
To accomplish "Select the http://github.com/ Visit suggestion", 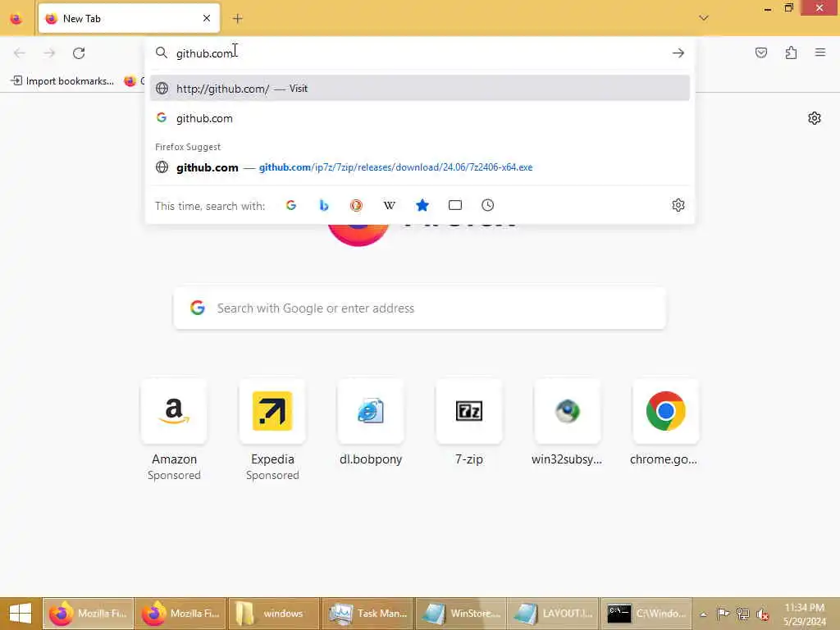I will coord(419,89).
